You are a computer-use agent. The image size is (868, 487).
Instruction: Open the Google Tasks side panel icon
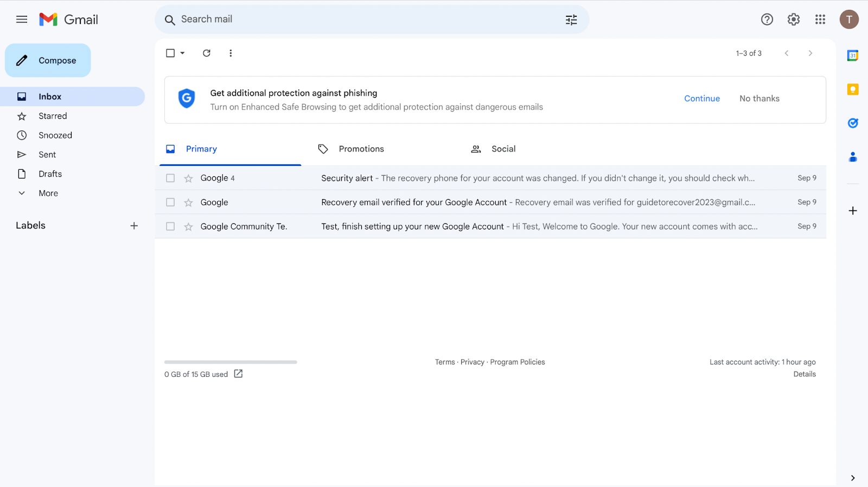(852, 123)
